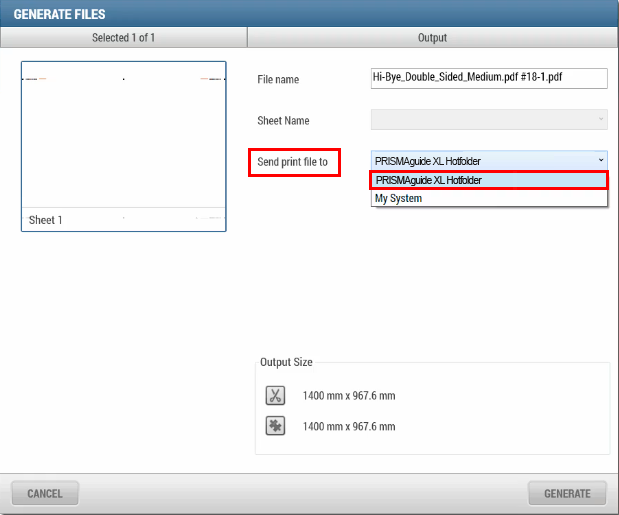
Task: Click the Sheet Name label
Action: [x=283, y=120]
